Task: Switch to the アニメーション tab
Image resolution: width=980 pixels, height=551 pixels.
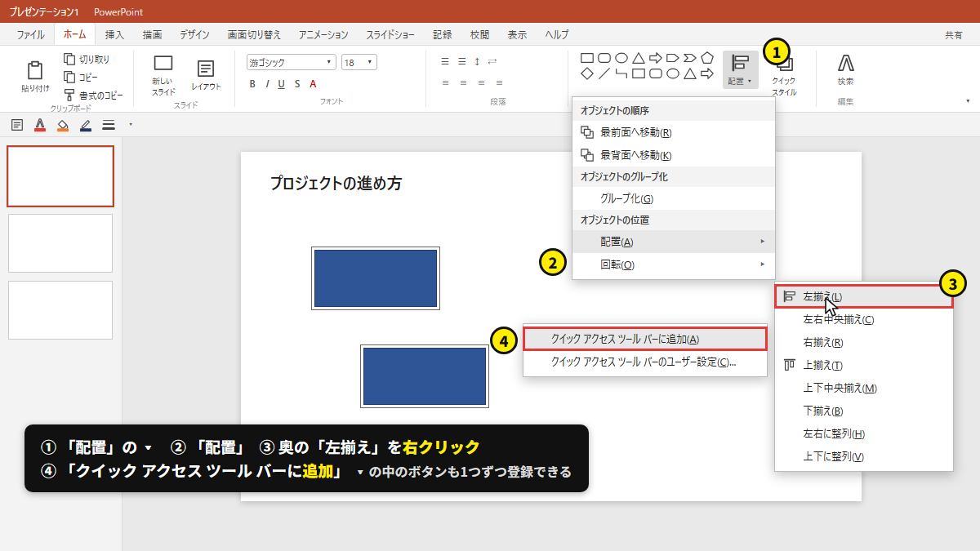Action: (323, 34)
